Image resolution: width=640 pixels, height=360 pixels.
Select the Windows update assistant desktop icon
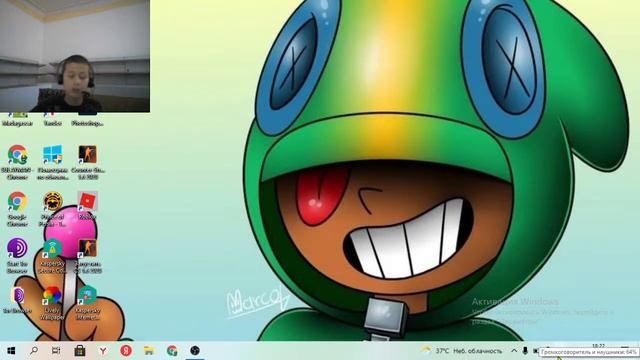pyautogui.click(x=53, y=162)
